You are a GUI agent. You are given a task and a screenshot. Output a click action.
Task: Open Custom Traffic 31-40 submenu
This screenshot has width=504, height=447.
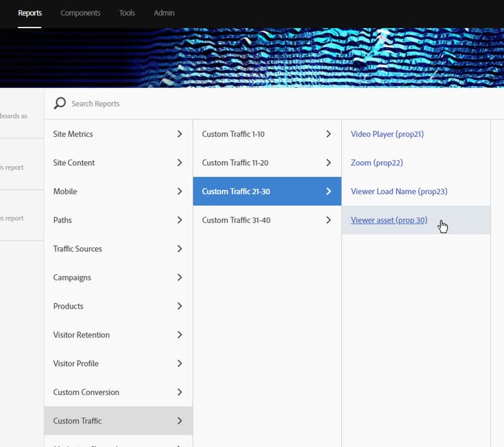[267, 220]
